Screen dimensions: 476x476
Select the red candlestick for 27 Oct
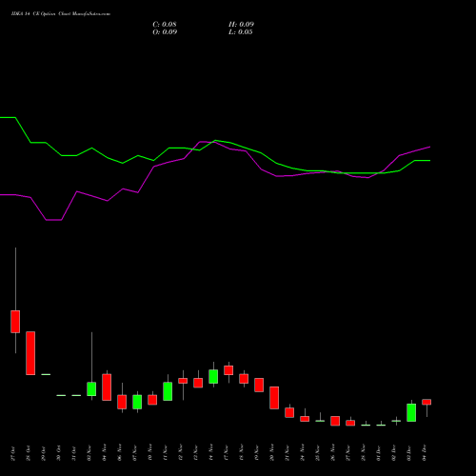(15, 322)
